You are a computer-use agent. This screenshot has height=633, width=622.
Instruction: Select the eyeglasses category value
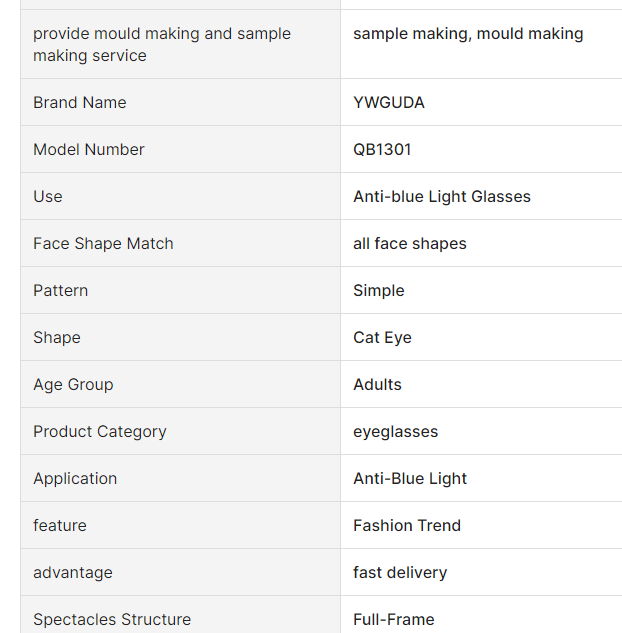396,432
